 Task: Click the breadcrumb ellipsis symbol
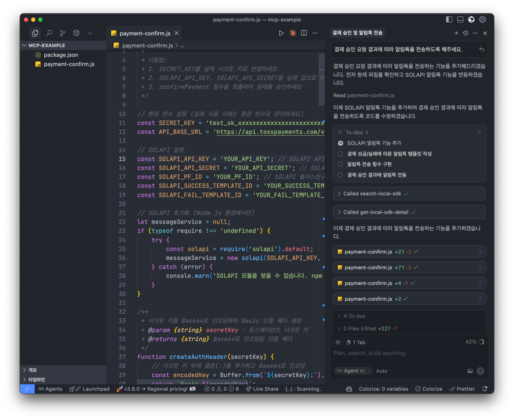coord(182,46)
